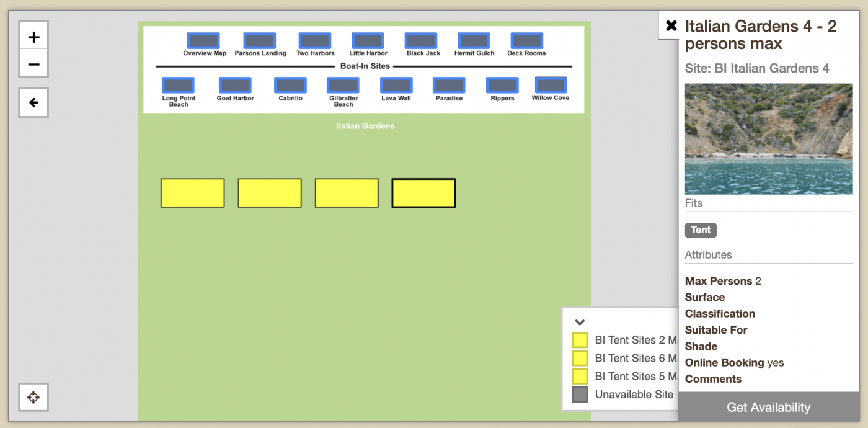Close the Italian Gardens 4 details panel
The image size is (868, 428).
point(671,25)
